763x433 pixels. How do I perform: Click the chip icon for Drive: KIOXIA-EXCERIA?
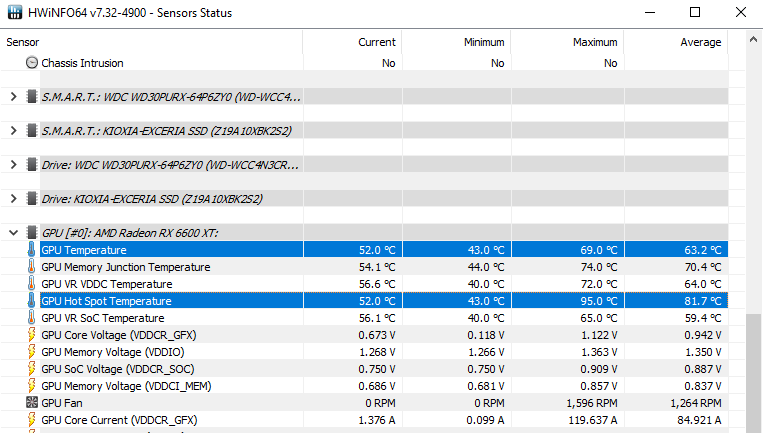point(32,198)
